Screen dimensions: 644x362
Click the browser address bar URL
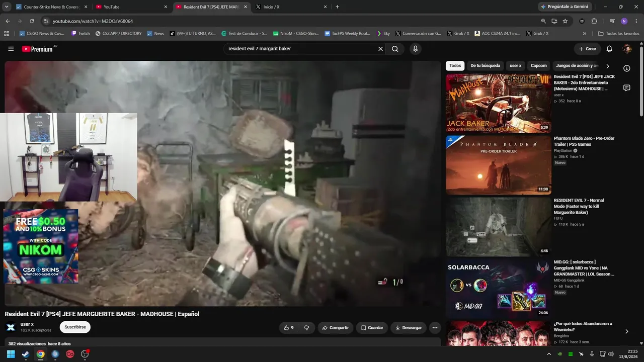(x=93, y=21)
